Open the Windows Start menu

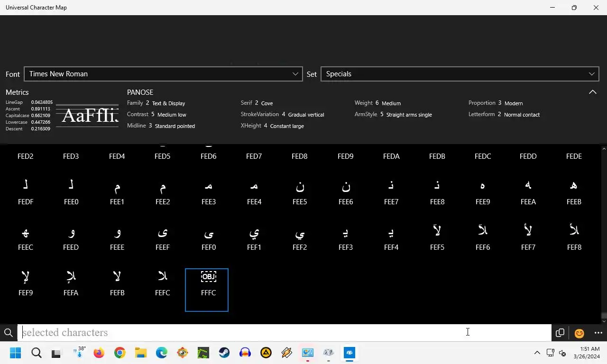15,353
